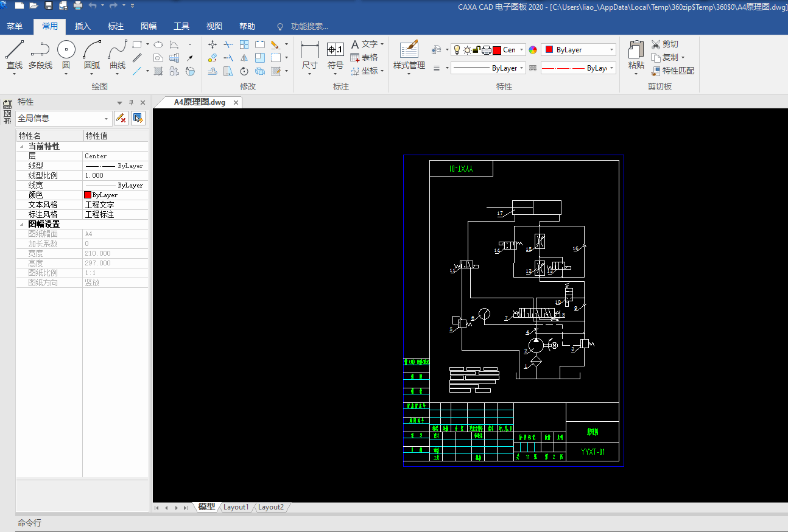
Task: Close the A4原理图.dwg document tab
Action: coord(236,102)
